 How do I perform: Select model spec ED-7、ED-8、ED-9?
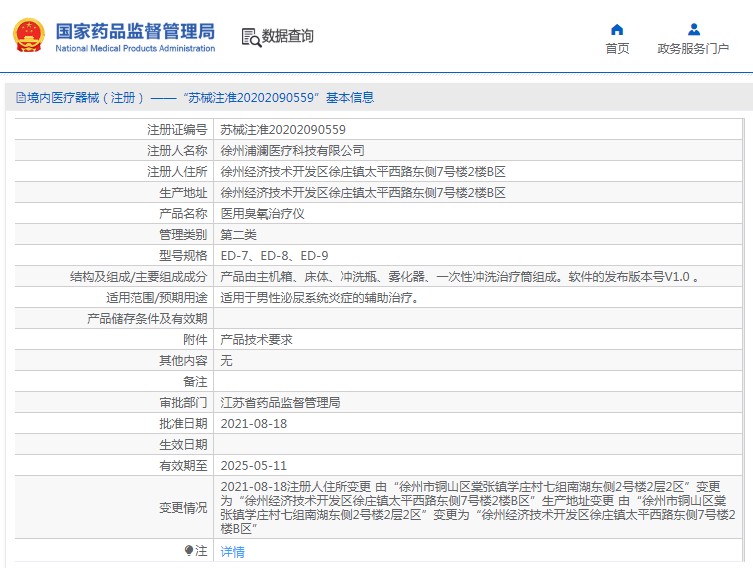pos(274,256)
